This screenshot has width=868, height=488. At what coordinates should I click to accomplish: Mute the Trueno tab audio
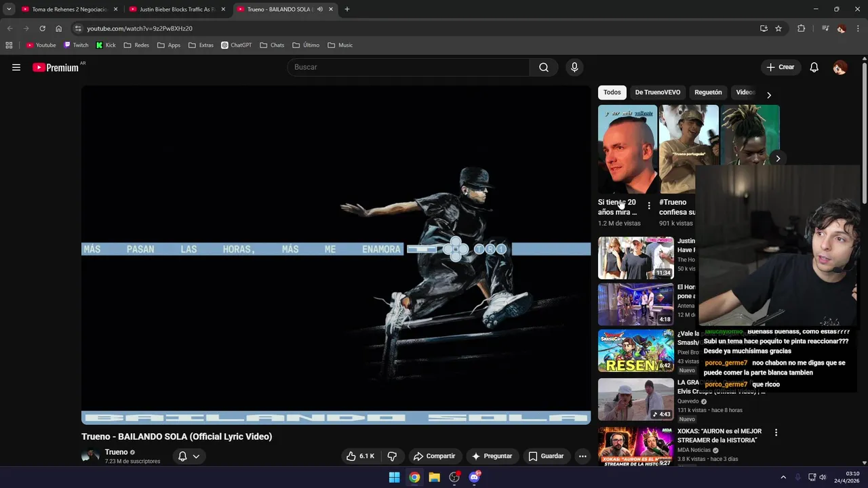point(320,9)
